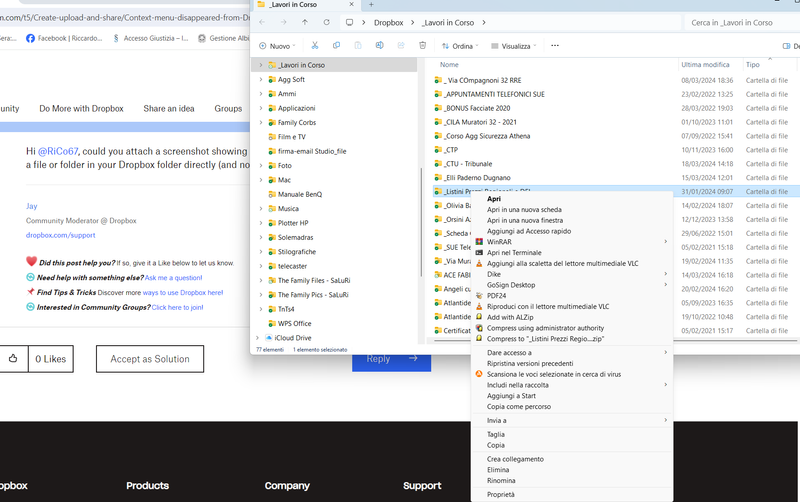
Task: Select WPS Office in the navigation tree
Action: [x=294, y=323]
